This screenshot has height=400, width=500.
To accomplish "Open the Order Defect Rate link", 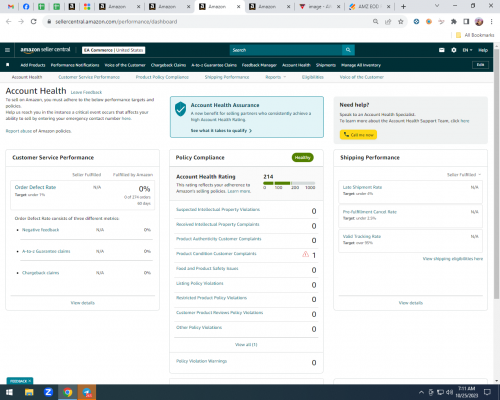I will coord(35,187).
